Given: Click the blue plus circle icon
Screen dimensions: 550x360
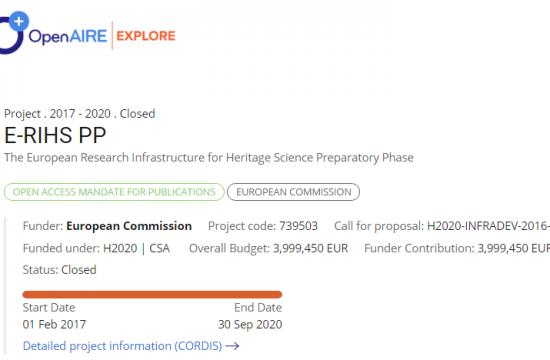Looking at the screenshot, I should click(19, 21).
